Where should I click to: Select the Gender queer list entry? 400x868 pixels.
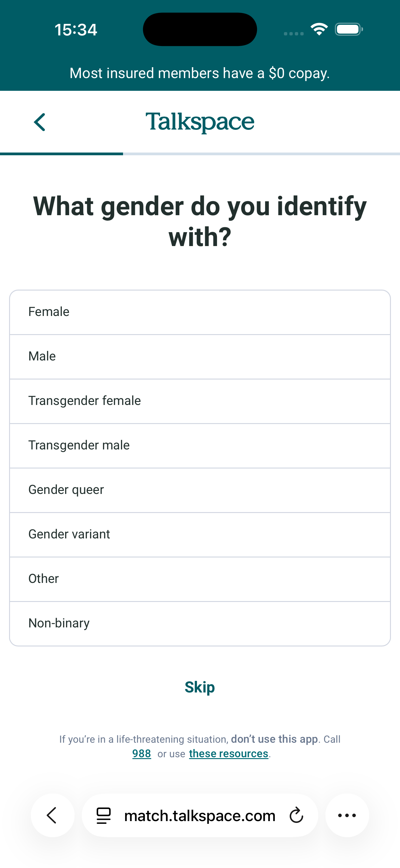click(200, 489)
